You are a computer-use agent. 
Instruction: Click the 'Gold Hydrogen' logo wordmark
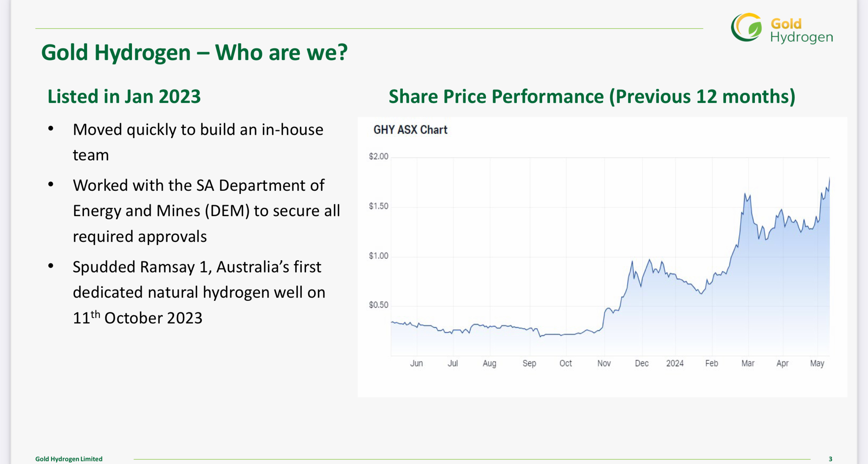point(801,30)
